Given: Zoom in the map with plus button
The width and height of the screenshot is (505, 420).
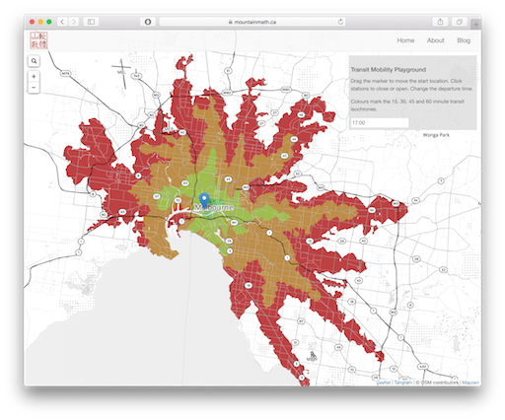Looking at the screenshot, I should point(34,76).
